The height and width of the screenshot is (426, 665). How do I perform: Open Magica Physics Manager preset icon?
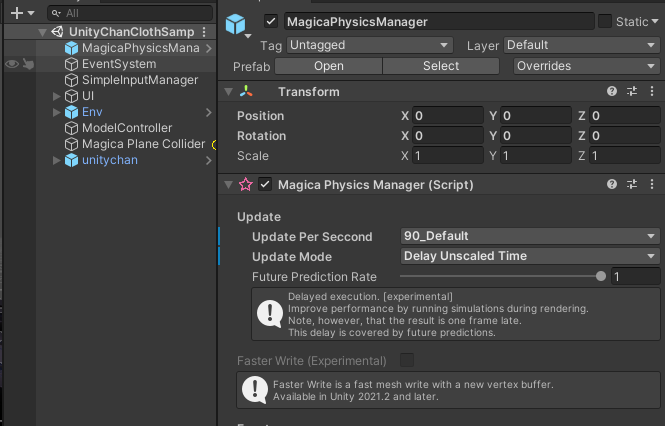[x=631, y=184]
